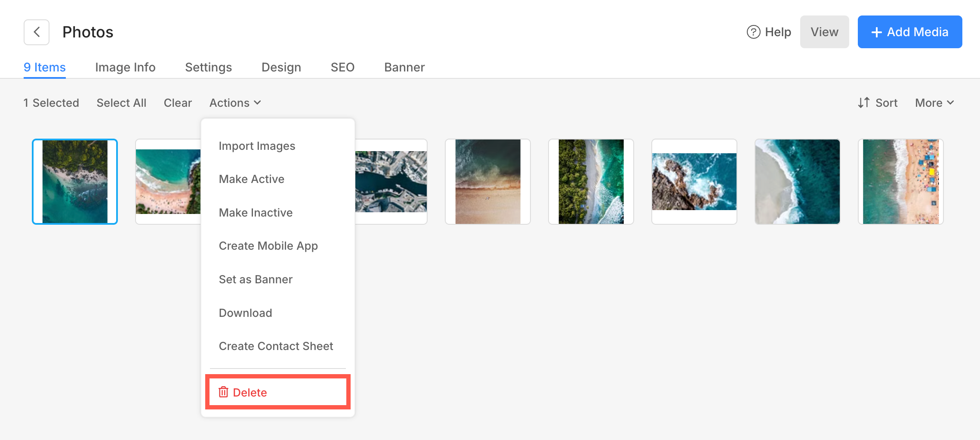The image size is (980, 440).
Task: Select the crowded beach umbrellas thumbnail
Action: click(x=900, y=181)
